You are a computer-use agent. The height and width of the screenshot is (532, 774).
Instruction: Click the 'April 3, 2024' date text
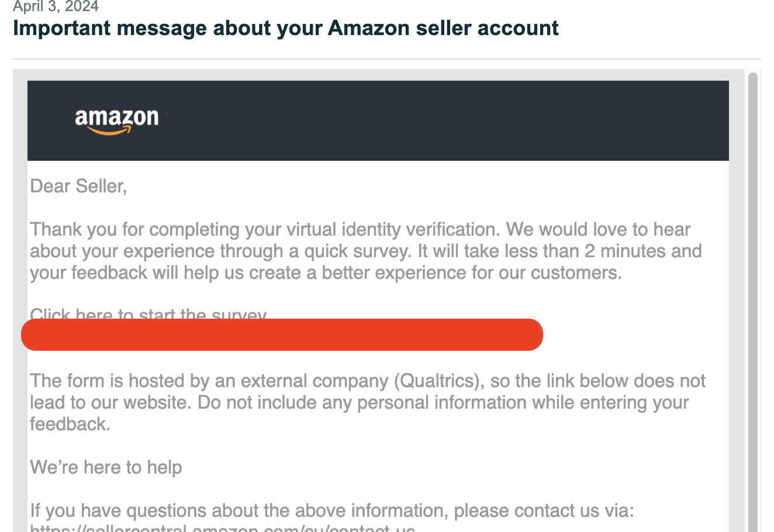(x=56, y=6)
